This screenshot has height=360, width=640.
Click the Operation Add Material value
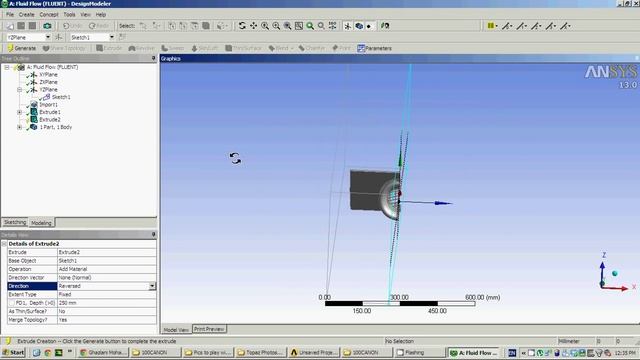[107, 269]
